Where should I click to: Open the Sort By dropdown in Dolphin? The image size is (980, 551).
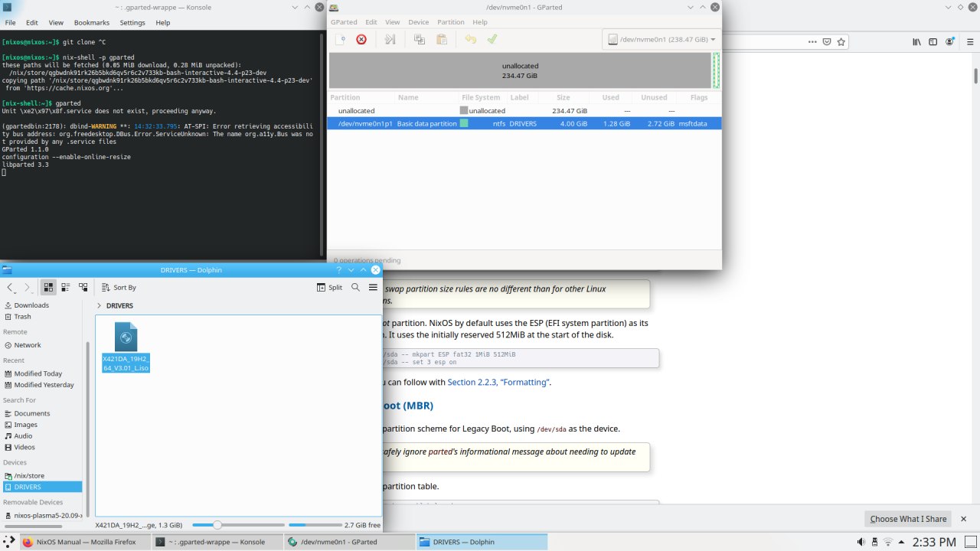119,288
